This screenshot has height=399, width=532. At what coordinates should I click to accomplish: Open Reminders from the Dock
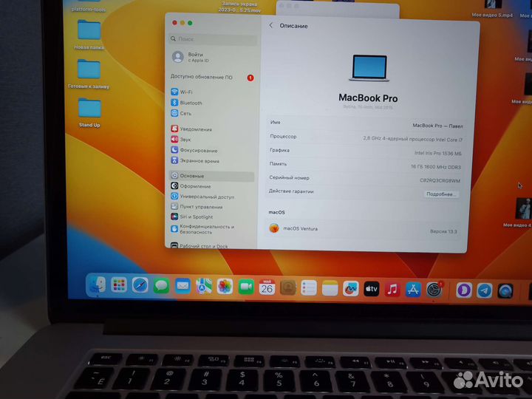309,288
